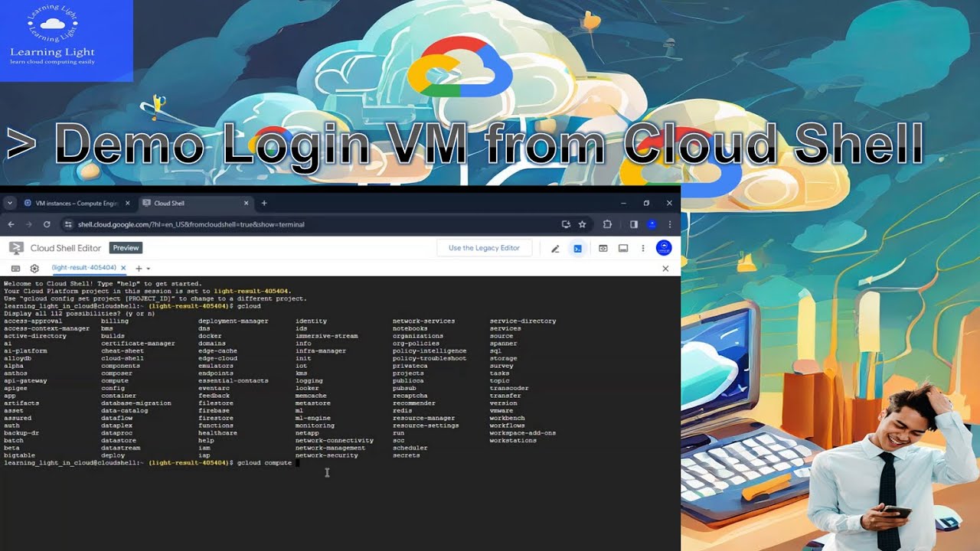The width and height of the screenshot is (980, 551).
Task: Click 'workstations' in terminal output
Action: click(x=513, y=440)
